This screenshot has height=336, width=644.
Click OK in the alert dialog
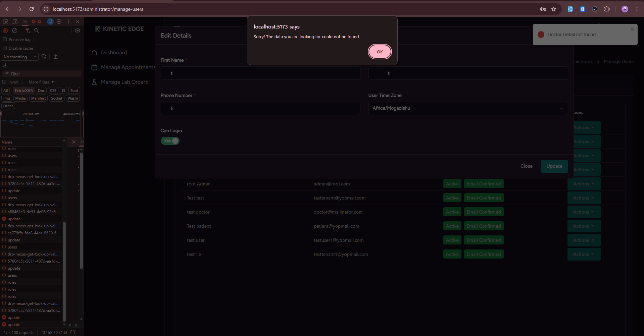click(x=380, y=52)
